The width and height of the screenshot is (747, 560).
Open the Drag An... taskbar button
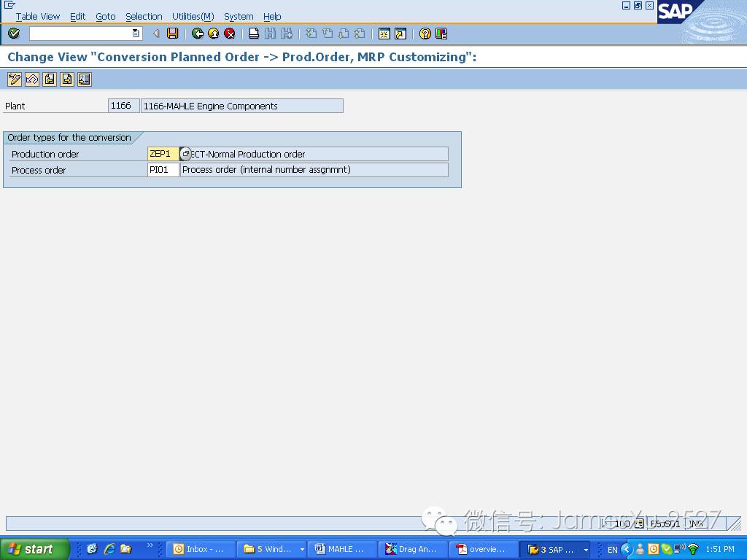(x=413, y=549)
